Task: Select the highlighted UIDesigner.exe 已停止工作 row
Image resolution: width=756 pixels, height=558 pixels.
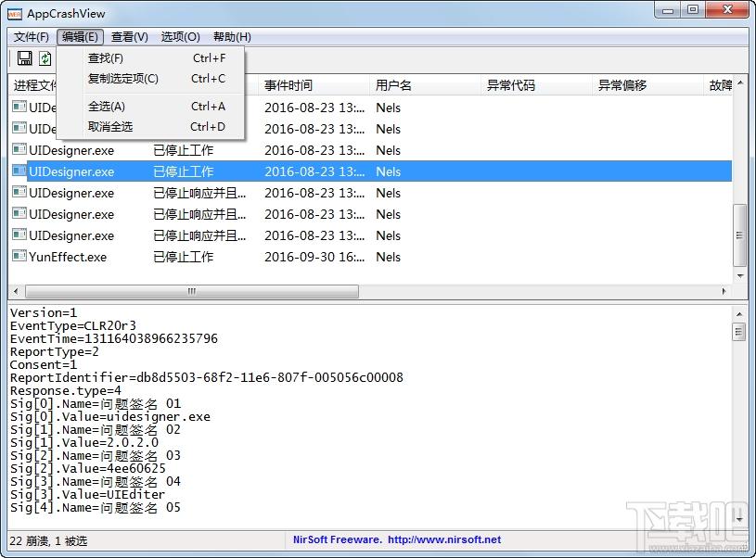Action: coord(371,171)
